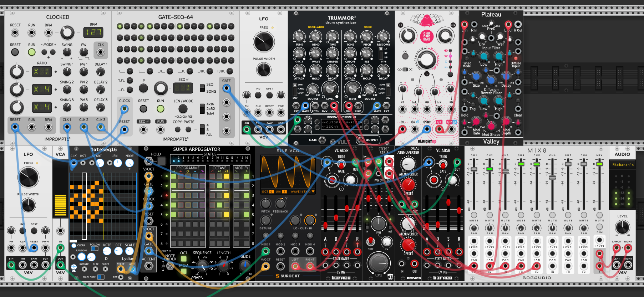The width and height of the screenshot is (644, 297).
Task: Click the NoteSeq16 note grid
Action: coord(103,206)
